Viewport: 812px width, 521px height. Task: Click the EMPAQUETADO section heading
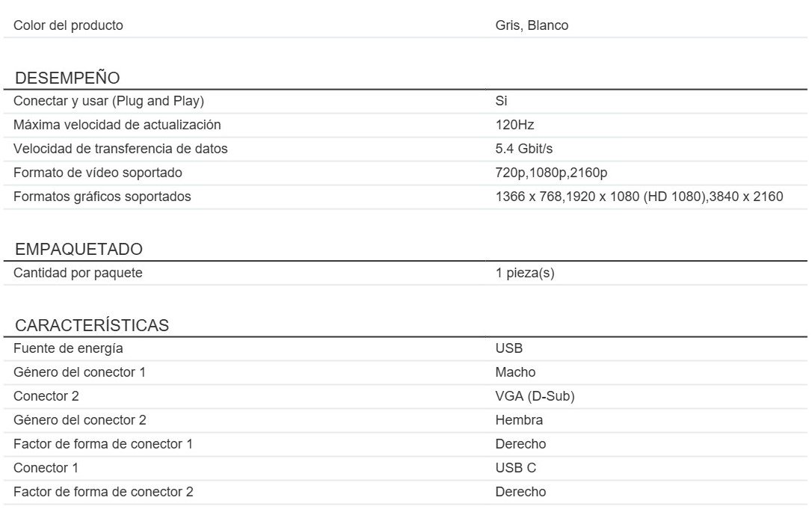[x=79, y=250]
